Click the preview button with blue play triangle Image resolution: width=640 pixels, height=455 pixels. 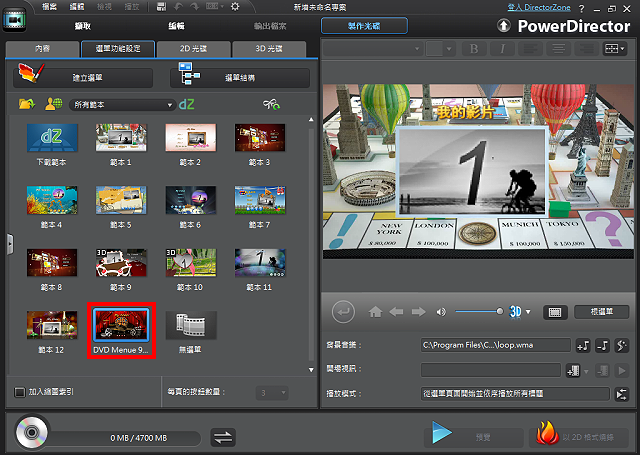pyautogui.click(x=473, y=436)
